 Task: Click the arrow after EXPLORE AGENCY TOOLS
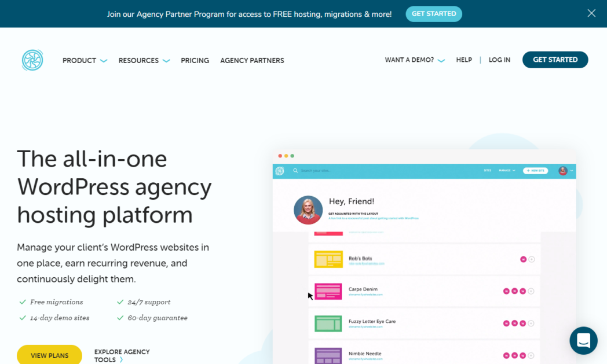point(121,360)
